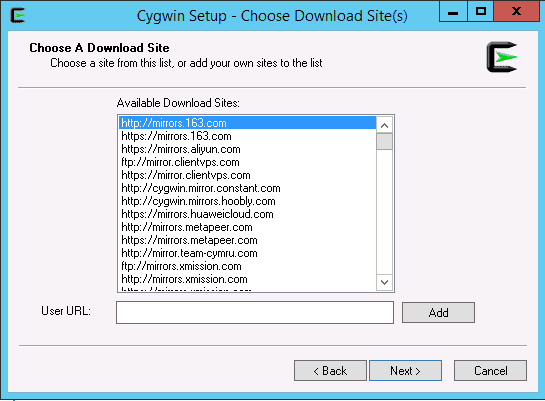Go to previous step with Back button

[330, 370]
